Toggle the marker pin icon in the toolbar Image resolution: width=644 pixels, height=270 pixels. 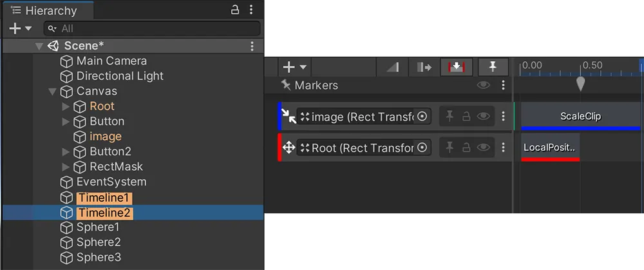pyautogui.click(x=493, y=67)
